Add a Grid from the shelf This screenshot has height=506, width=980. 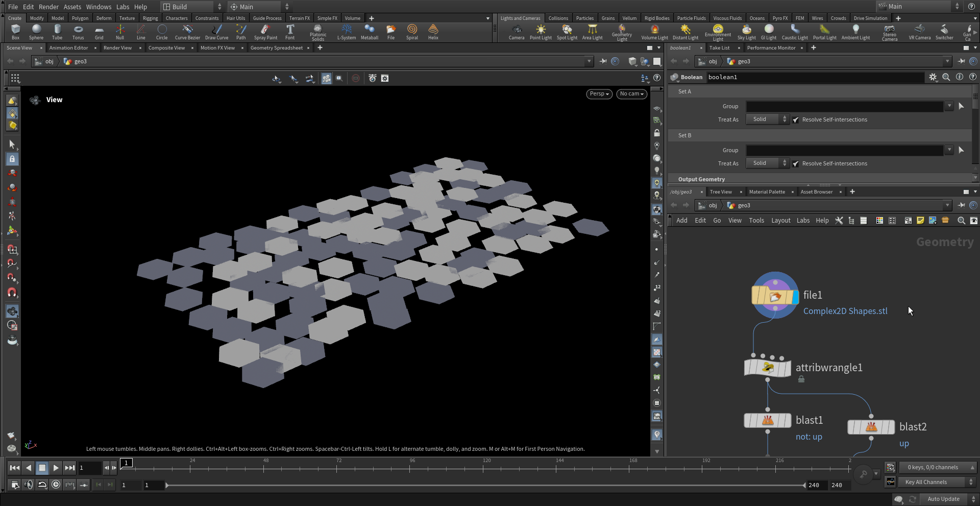click(x=99, y=32)
